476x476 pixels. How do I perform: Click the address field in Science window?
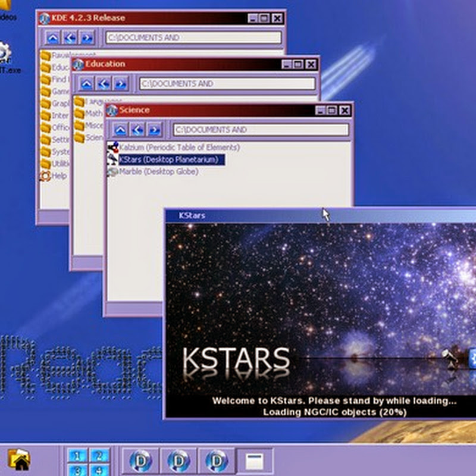[x=261, y=130]
